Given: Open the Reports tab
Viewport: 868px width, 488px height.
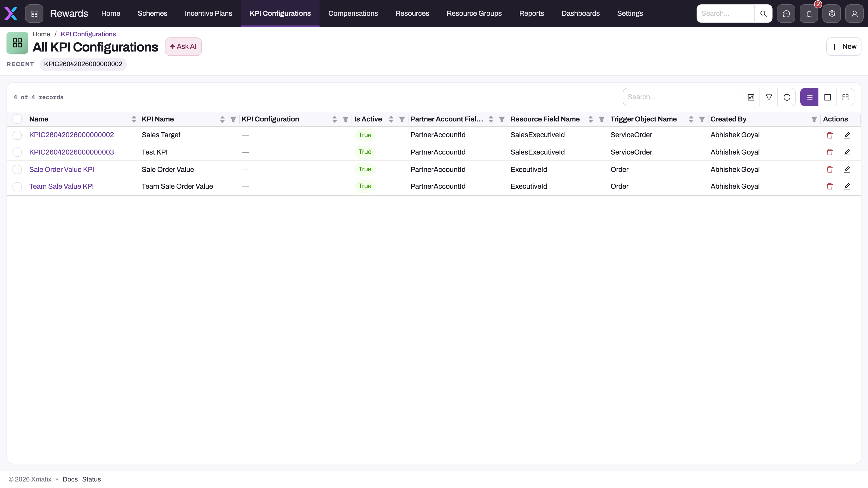Looking at the screenshot, I should [531, 14].
